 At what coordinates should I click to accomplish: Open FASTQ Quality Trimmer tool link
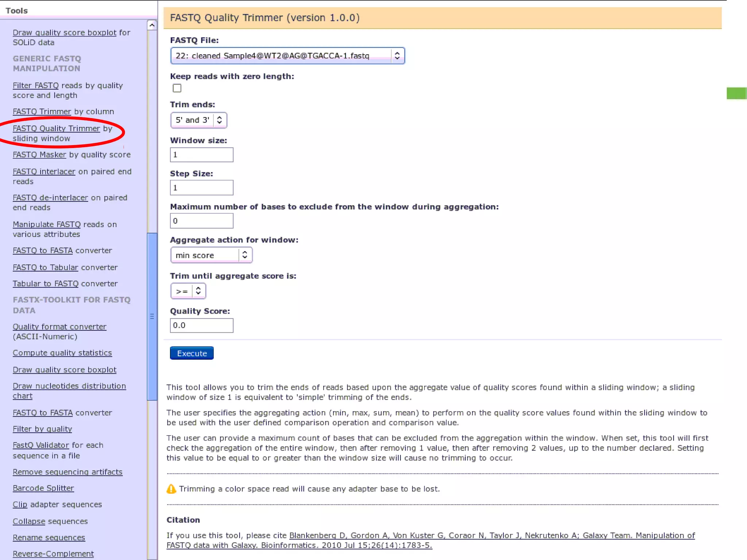tap(56, 128)
